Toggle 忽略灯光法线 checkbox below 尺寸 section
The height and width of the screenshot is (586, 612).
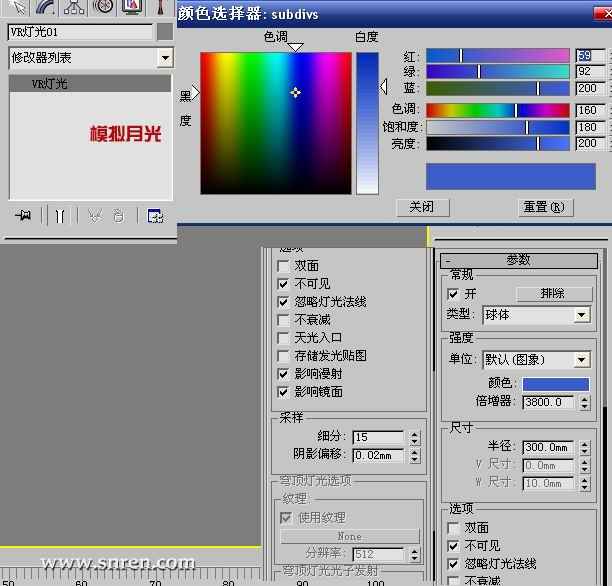[x=453, y=564]
